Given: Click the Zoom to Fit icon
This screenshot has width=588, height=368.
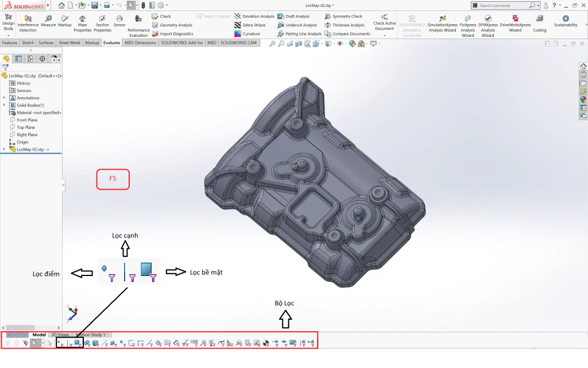Looking at the screenshot, I should click(272, 44).
